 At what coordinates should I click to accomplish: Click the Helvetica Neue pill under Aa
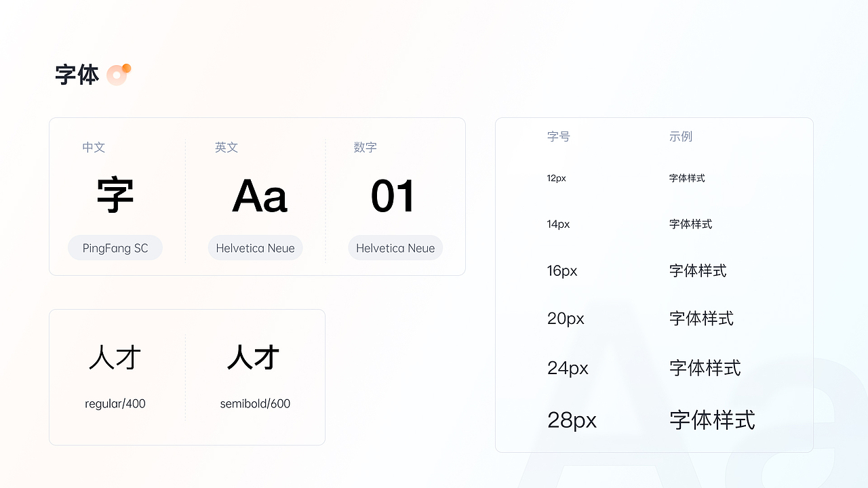256,248
